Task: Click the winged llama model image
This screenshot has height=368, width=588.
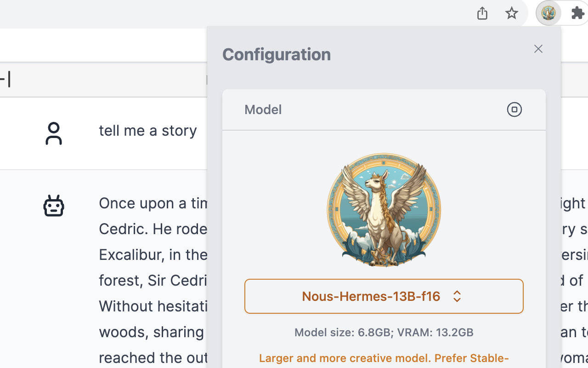Action: (384, 210)
